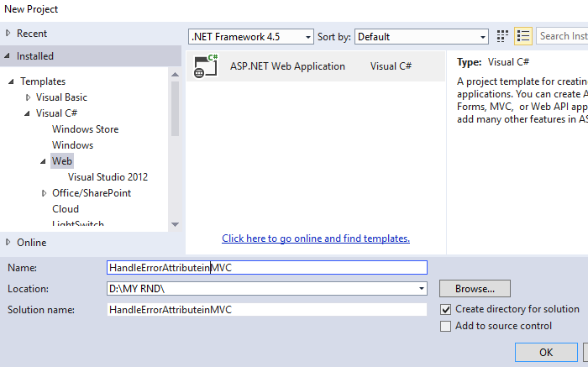The width and height of the screenshot is (588, 367).
Task: Expand the Online section
Action: [8, 243]
